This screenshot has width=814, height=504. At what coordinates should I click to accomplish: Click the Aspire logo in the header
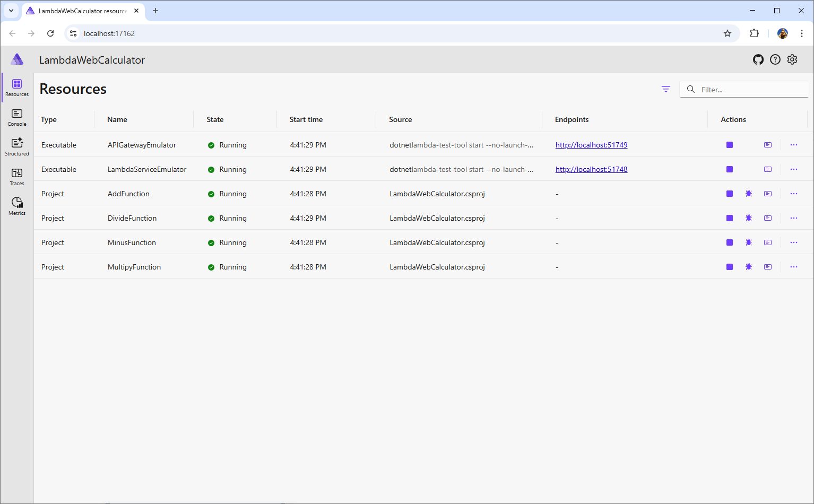(x=17, y=59)
